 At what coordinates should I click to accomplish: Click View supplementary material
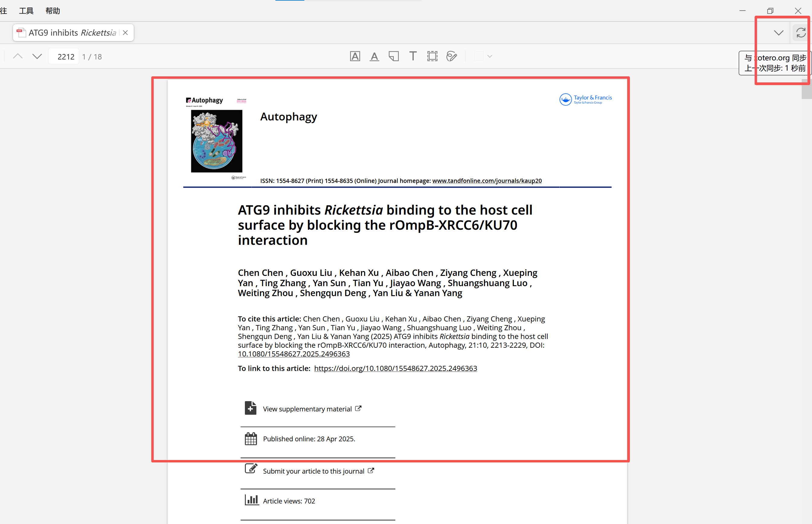click(x=307, y=409)
